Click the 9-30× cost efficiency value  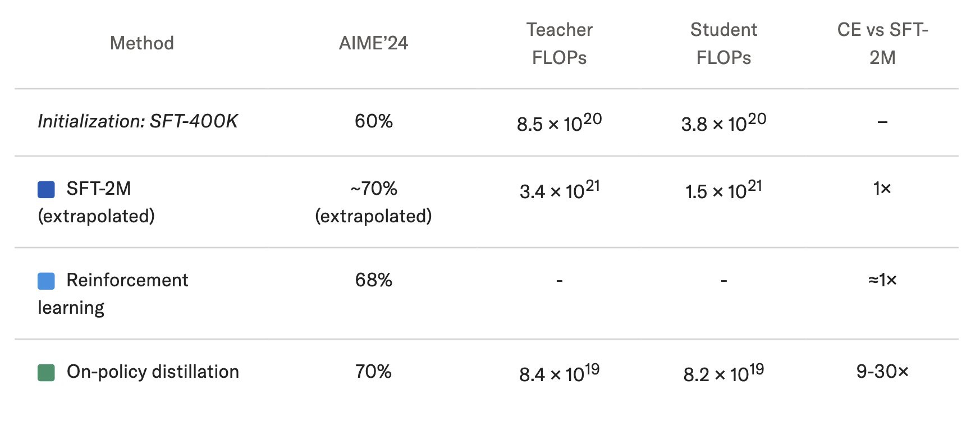coord(882,372)
